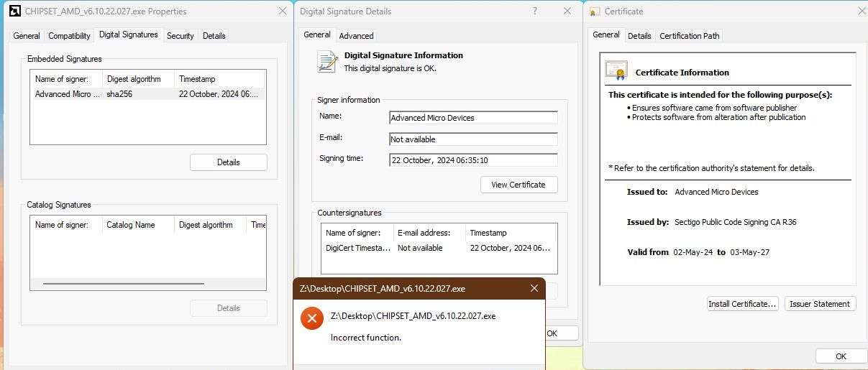Open the Certification Path tab

click(690, 35)
